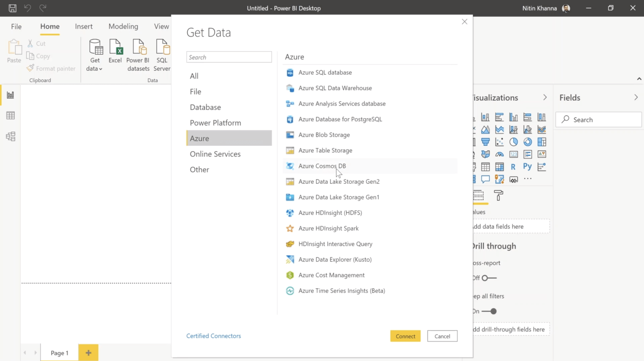Switch to Model view in left sidebar

coord(10,136)
